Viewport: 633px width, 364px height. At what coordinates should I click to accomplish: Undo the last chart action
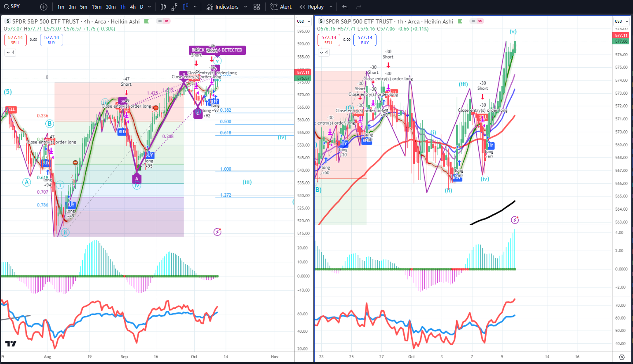pos(345,7)
